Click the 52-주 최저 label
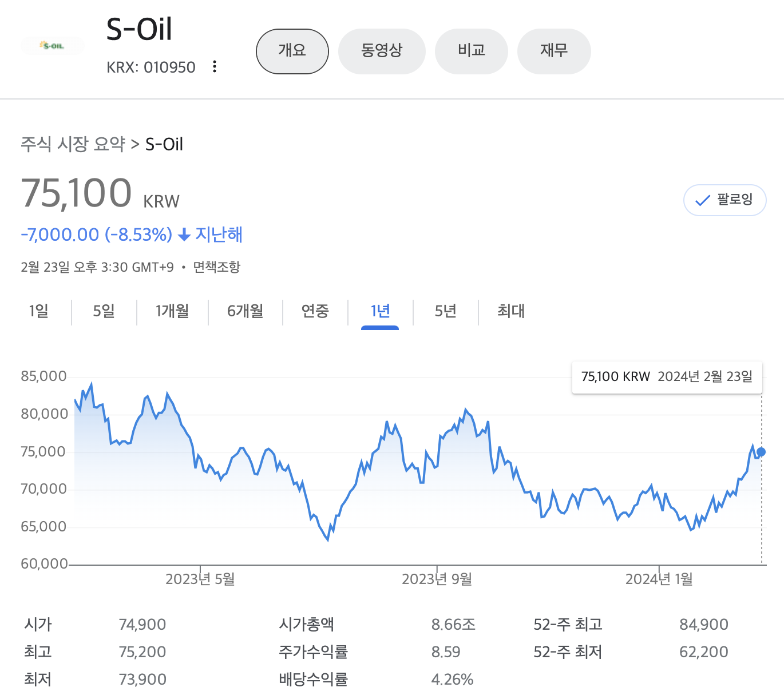The width and height of the screenshot is (784, 699). pyautogui.click(x=568, y=652)
